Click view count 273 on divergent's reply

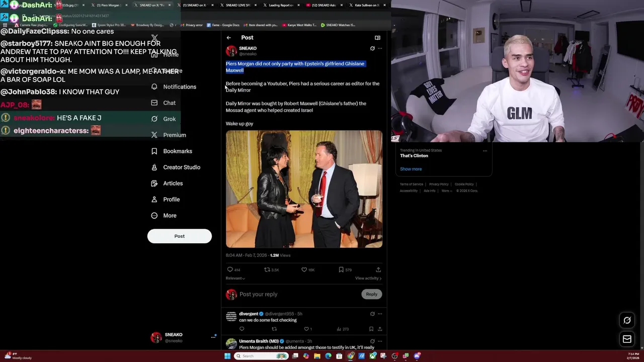click(x=343, y=329)
